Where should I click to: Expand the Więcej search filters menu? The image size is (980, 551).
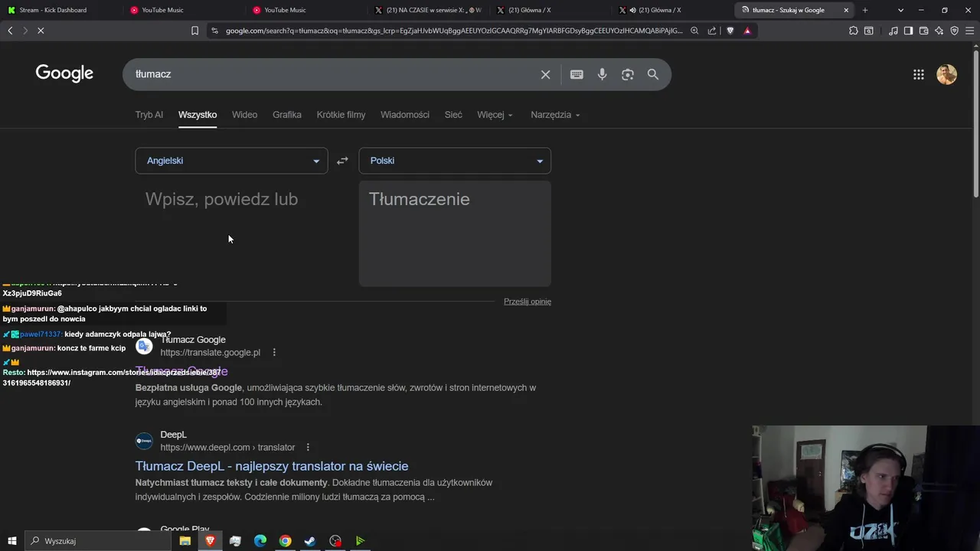(x=495, y=115)
